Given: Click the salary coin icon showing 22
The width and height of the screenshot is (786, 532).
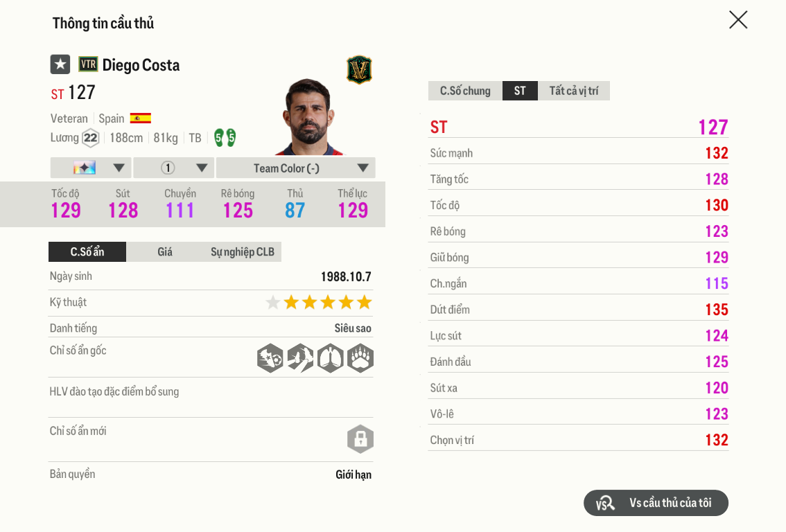Looking at the screenshot, I should (91, 138).
